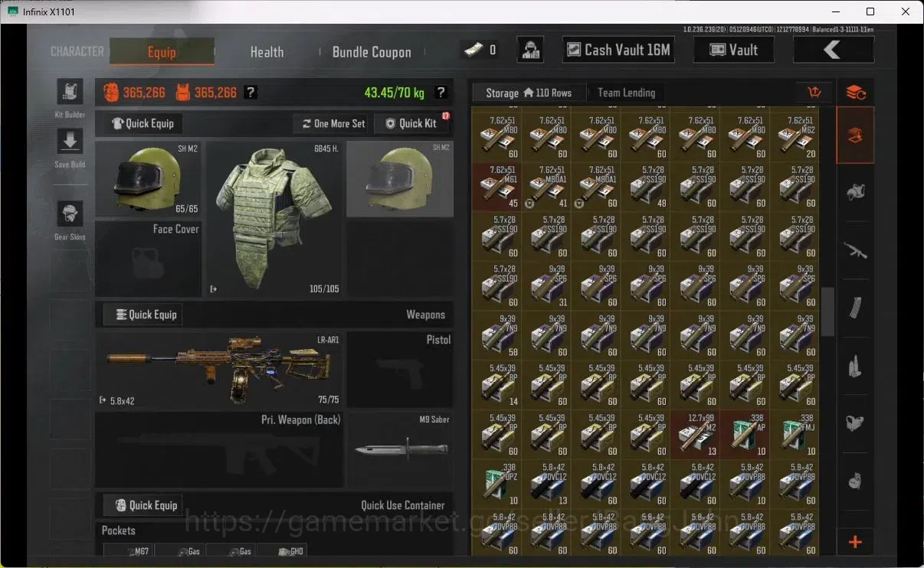Open the Quick Kit button
This screenshot has height=568, width=924.
411,123
